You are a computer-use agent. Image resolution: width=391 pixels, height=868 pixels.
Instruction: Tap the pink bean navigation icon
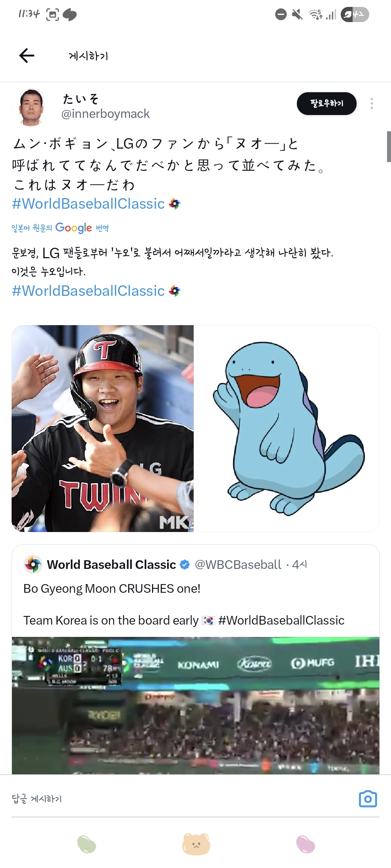306,844
